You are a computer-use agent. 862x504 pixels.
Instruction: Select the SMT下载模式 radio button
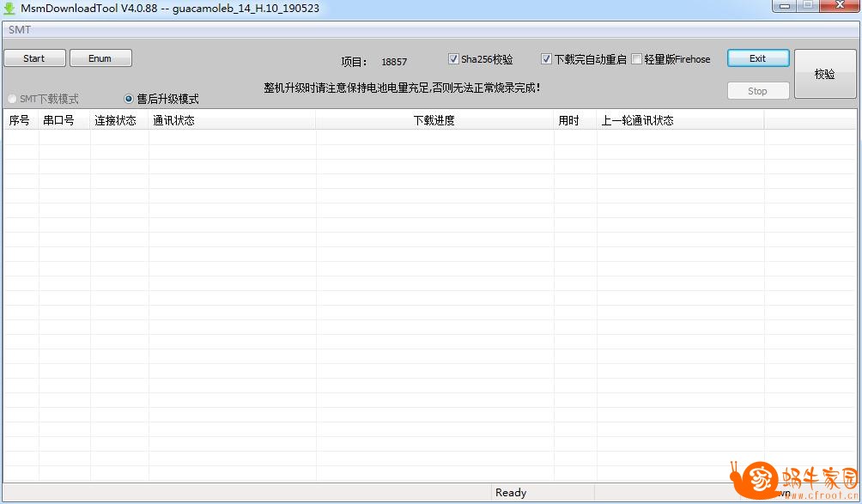point(12,99)
